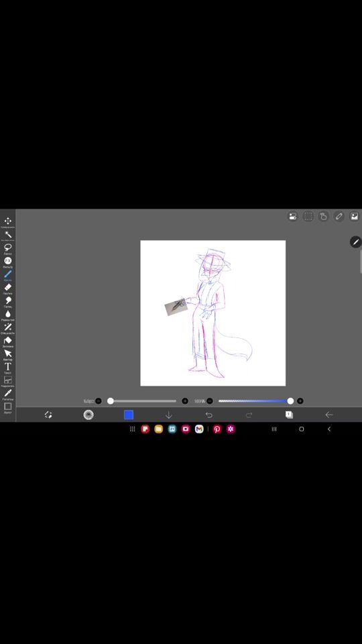This screenshot has width=362, height=644.
Task: Select the Blur droplet tool
Action: (x=8, y=314)
